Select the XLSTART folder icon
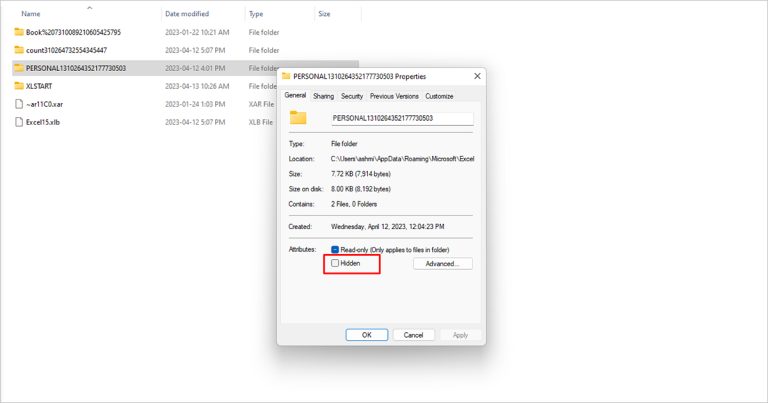768x403 pixels. [x=19, y=86]
